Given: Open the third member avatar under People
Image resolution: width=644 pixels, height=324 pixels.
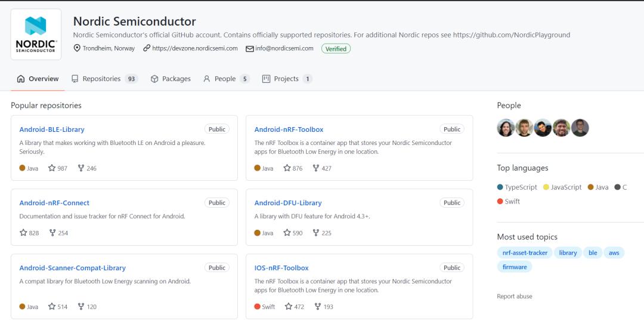Looking at the screenshot, I should [x=543, y=128].
